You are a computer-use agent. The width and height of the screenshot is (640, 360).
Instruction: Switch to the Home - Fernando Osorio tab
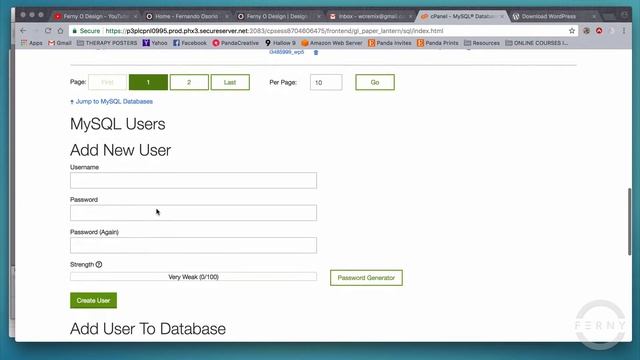pyautogui.click(x=187, y=16)
